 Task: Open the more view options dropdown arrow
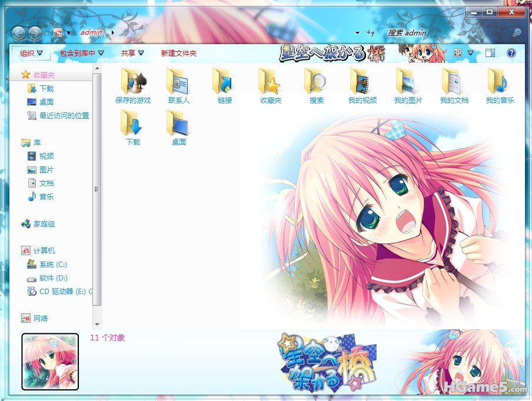(x=470, y=53)
